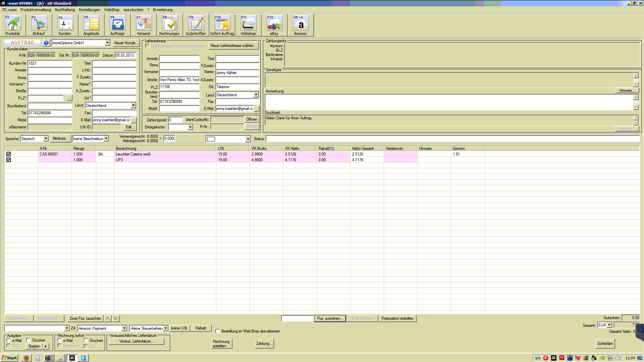Uncheck the UPS position checkbox

[9, 160]
